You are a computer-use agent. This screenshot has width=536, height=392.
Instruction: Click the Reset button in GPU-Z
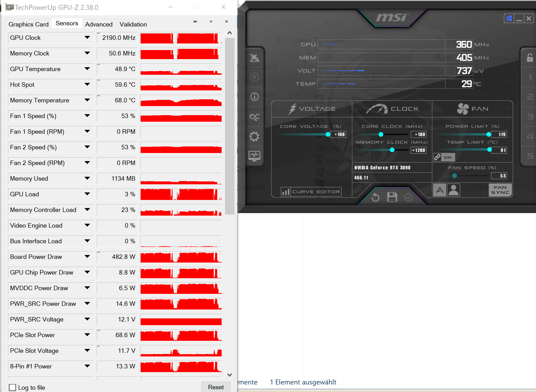(216, 387)
